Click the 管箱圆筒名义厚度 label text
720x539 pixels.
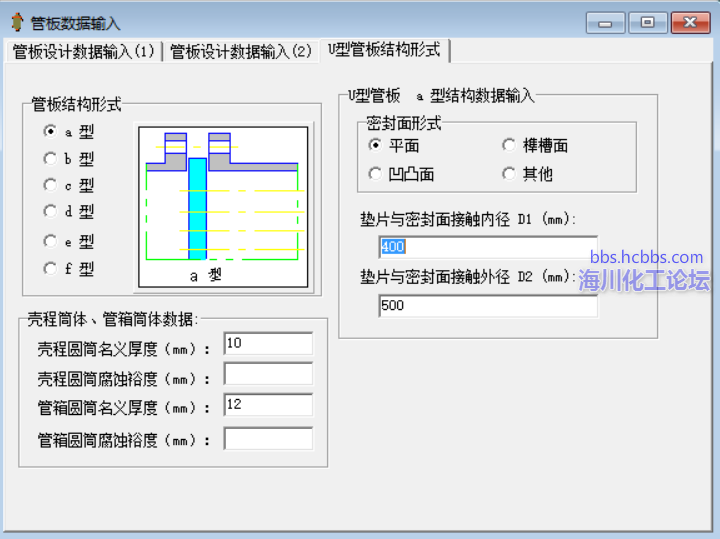(x=124, y=408)
